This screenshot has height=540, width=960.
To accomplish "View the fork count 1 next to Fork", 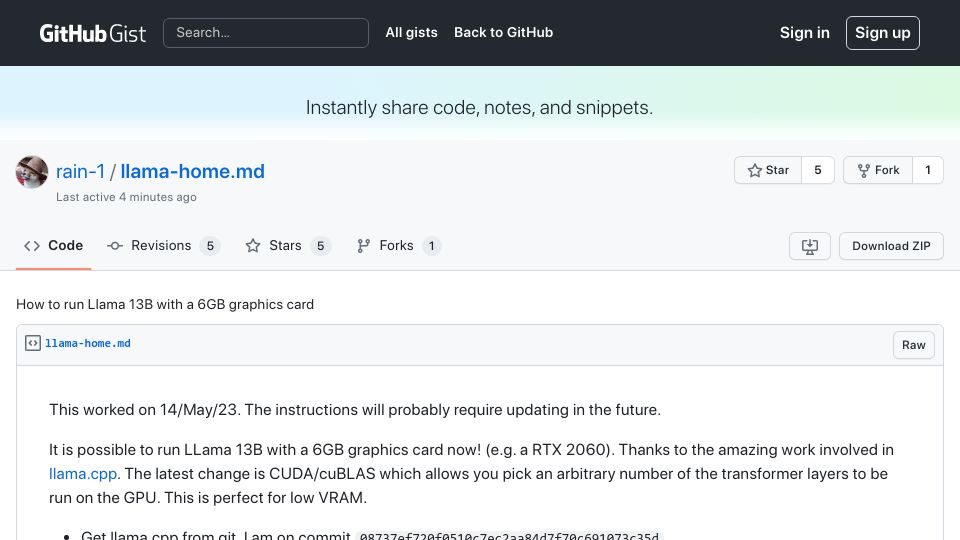I will (928, 170).
